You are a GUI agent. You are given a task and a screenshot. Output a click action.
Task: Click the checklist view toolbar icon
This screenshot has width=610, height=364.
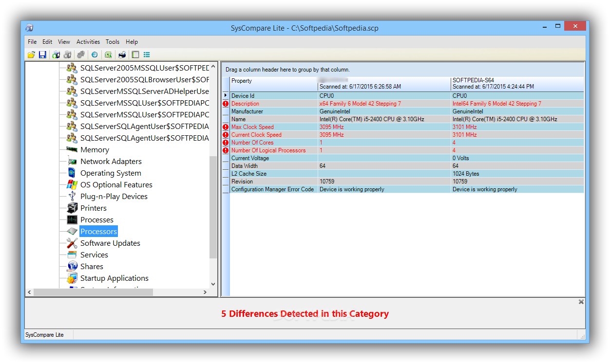tap(135, 55)
